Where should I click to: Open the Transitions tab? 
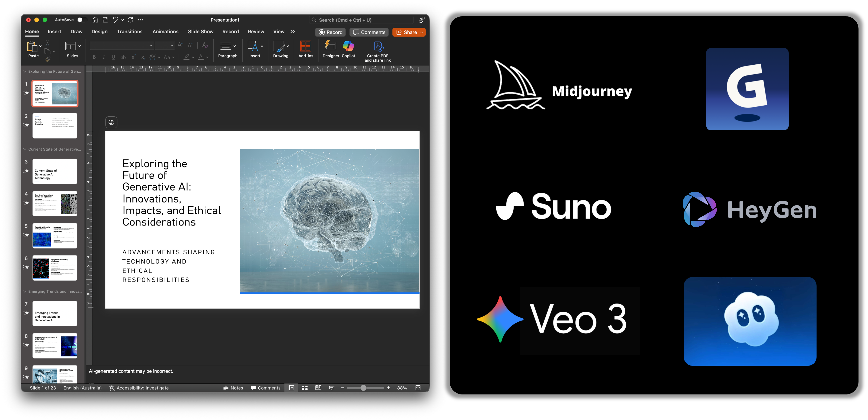(130, 32)
